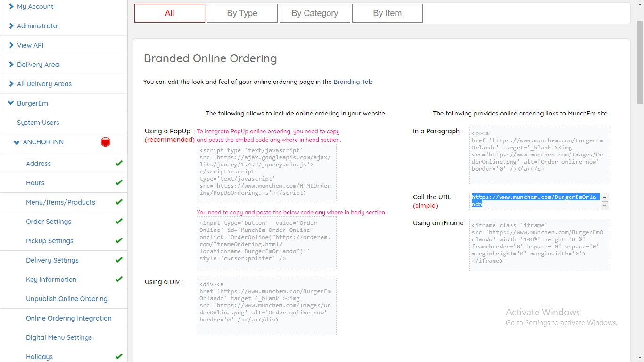
Task: Select the By Category tab
Action: pos(314,13)
